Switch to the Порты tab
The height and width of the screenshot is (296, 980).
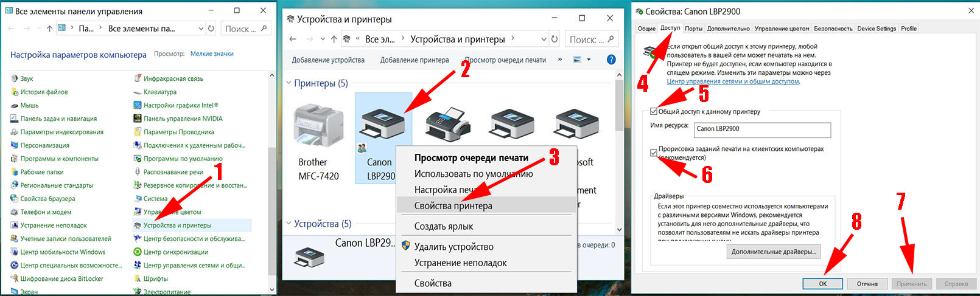point(693,29)
